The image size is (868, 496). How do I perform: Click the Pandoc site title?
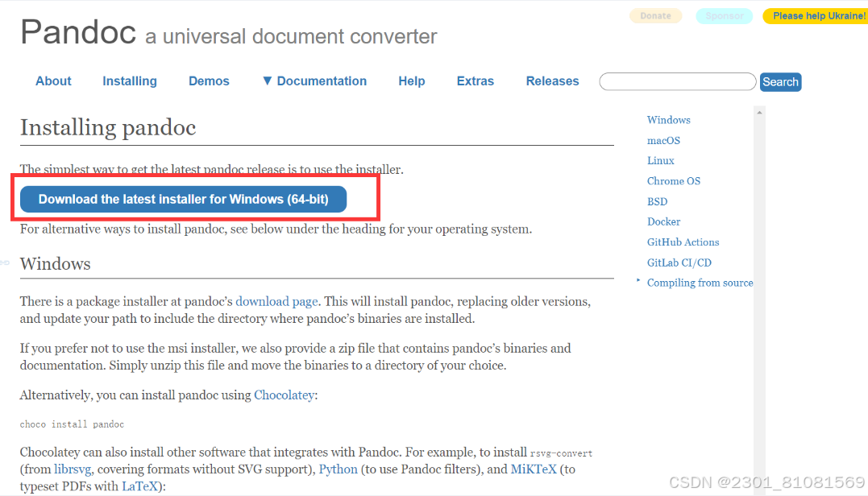point(78,32)
